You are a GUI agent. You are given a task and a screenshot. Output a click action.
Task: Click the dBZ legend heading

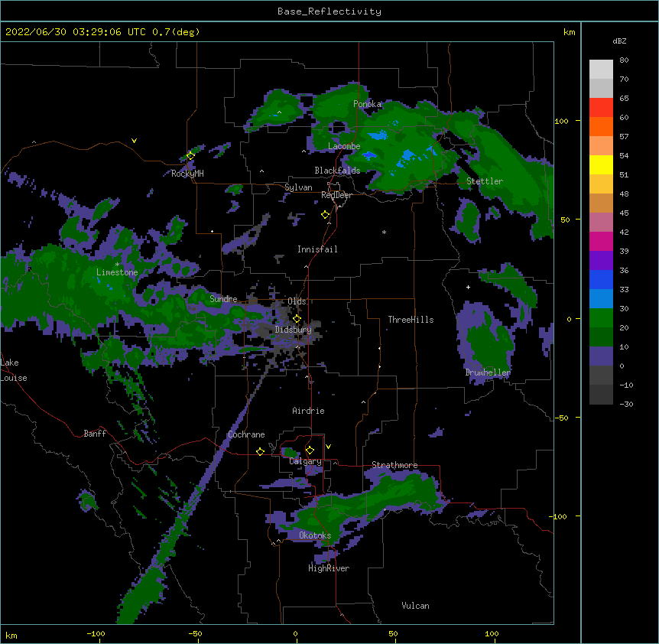pos(619,41)
